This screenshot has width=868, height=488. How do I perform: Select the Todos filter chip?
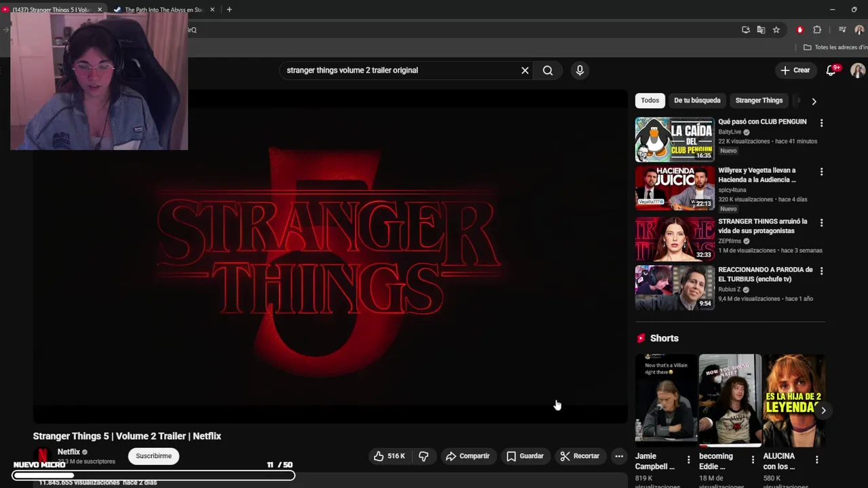(x=650, y=100)
